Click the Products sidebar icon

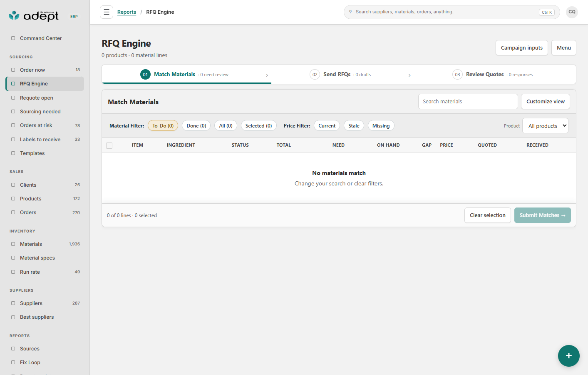coord(13,199)
